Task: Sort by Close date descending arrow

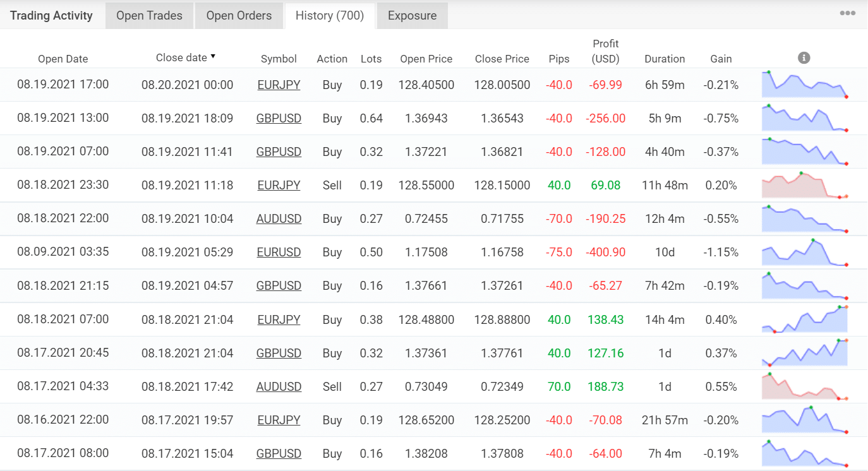Action: 213,57
